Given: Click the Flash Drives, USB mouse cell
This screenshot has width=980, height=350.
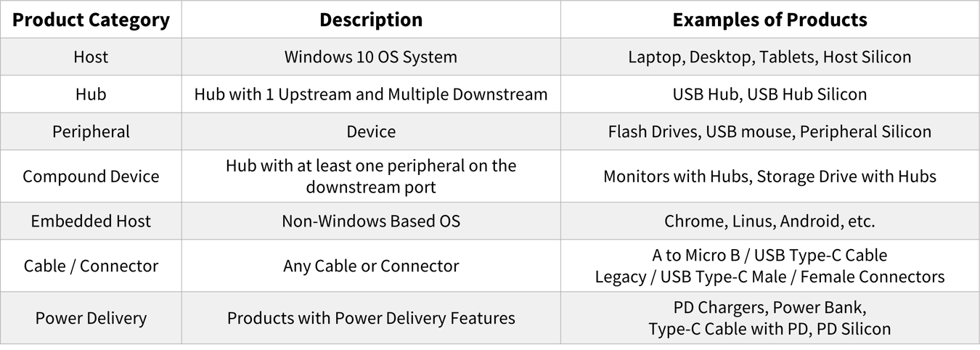Looking at the screenshot, I should click(769, 132).
